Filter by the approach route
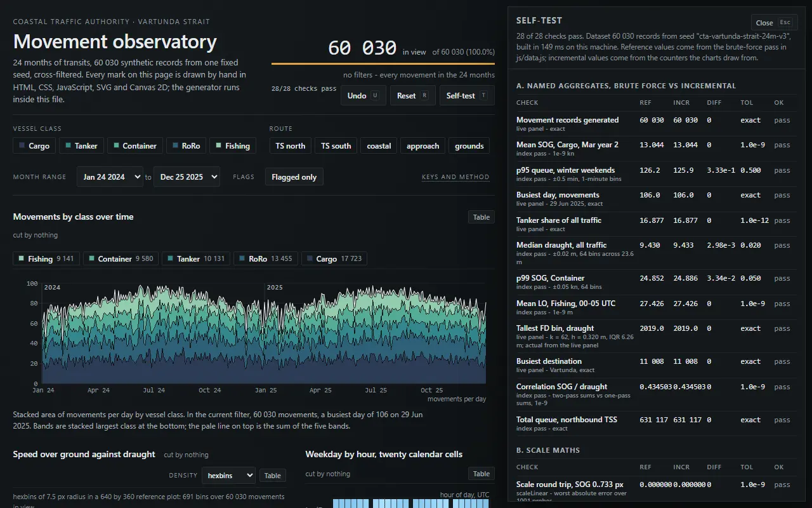Viewport: 812px width, 508px height. tap(423, 145)
